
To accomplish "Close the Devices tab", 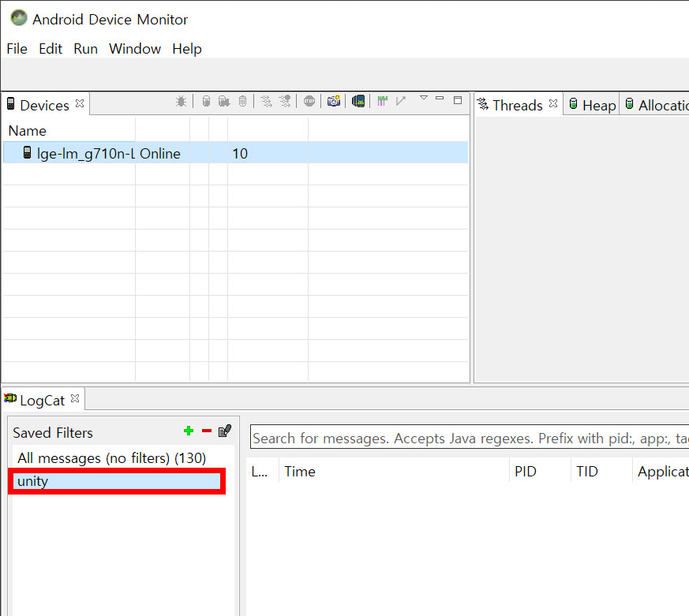I will (x=80, y=103).
